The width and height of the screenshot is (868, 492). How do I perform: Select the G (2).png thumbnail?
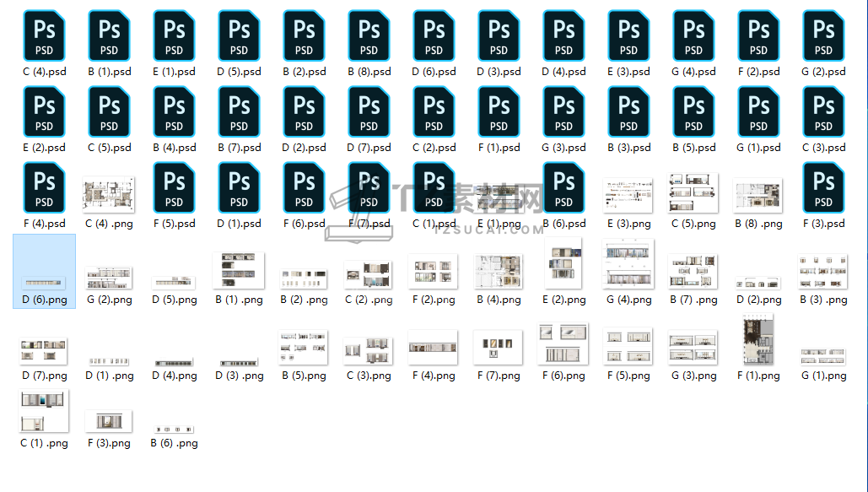(x=109, y=278)
